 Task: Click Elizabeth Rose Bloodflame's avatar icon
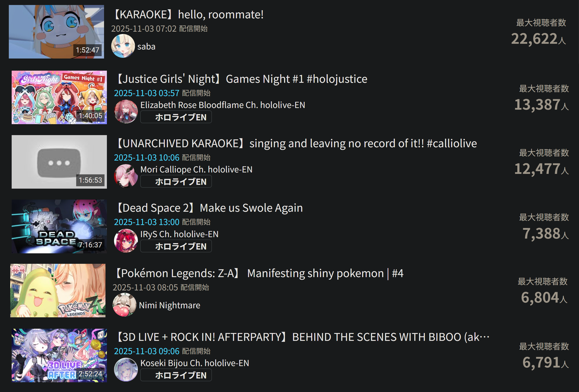[x=126, y=112]
